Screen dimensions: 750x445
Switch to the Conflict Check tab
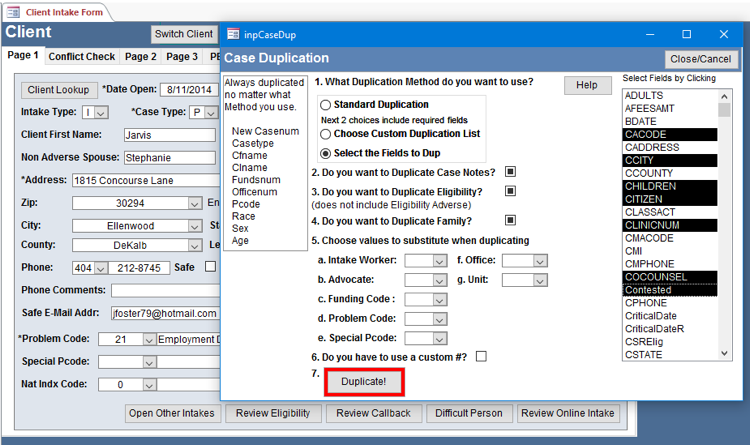pyautogui.click(x=81, y=57)
